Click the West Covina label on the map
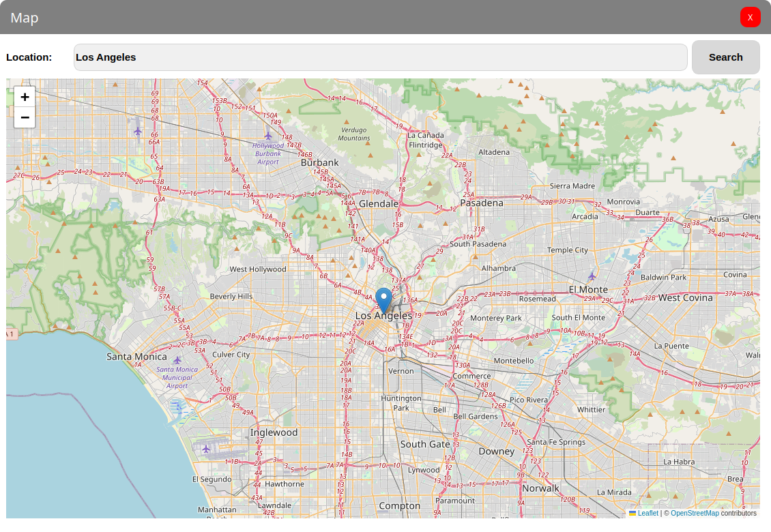Viewport: 771px width, 532px height. [684, 298]
